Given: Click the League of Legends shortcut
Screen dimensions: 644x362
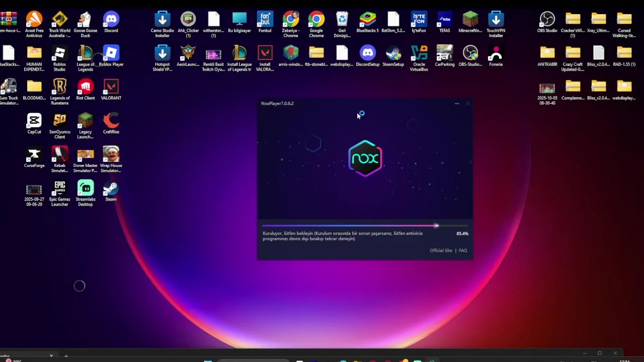Looking at the screenshot, I should (85, 58).
